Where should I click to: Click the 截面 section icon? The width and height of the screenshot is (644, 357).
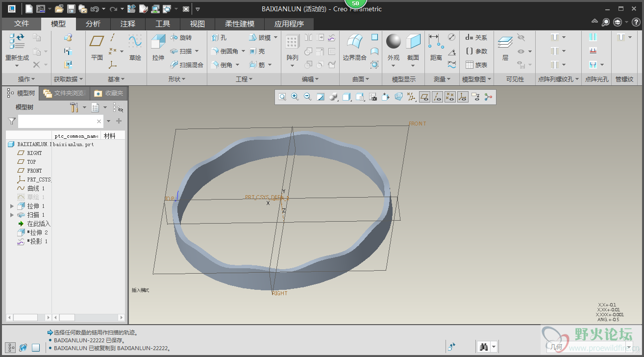(x=413, y=41)
